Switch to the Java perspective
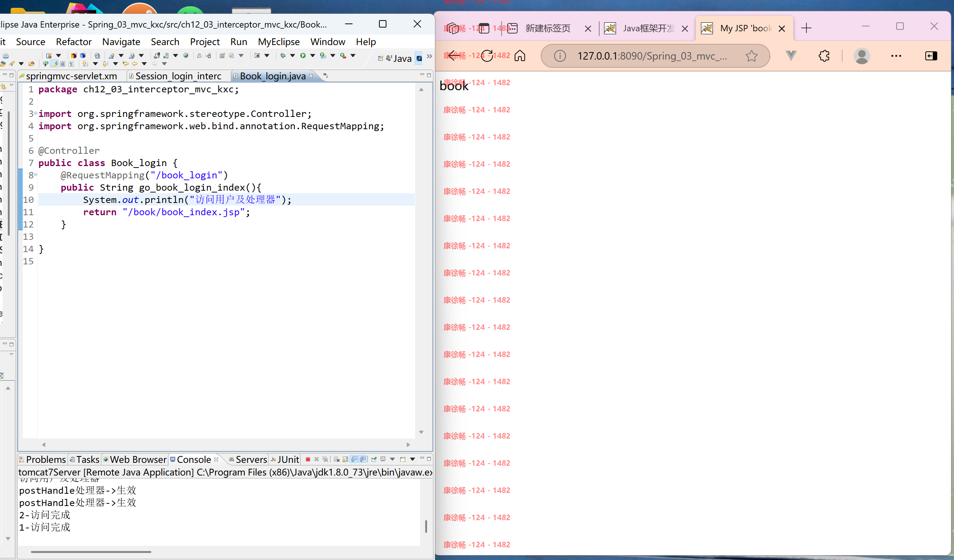The width and height of the screenshot is (954, 560). click(x=399, y=58)
